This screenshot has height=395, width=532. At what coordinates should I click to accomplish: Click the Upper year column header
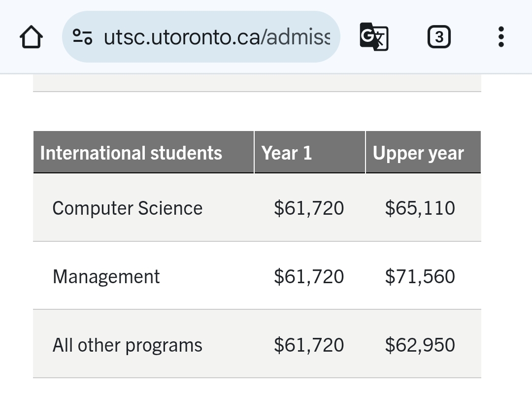click(x=424, y=152)
